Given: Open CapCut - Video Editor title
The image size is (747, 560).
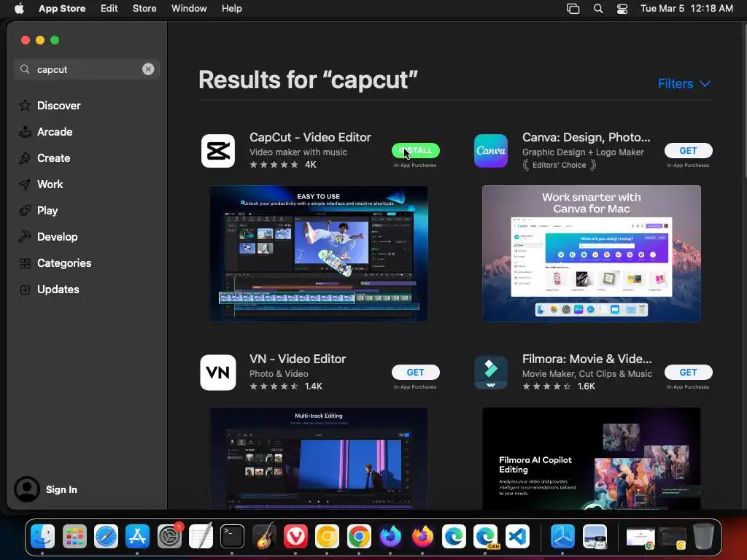Looking at the screenshot, I should 310,137.
